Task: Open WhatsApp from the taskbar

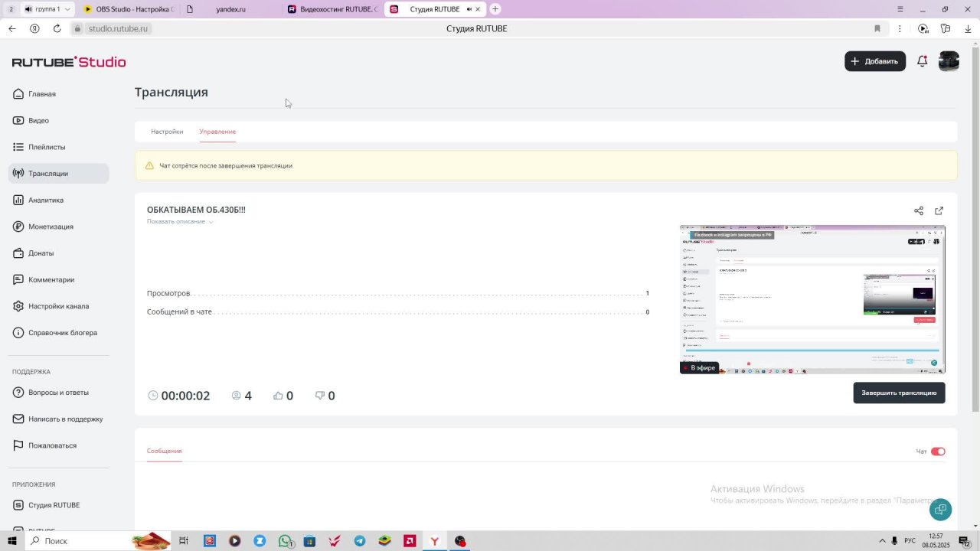Action: click(x=286, y=541)
